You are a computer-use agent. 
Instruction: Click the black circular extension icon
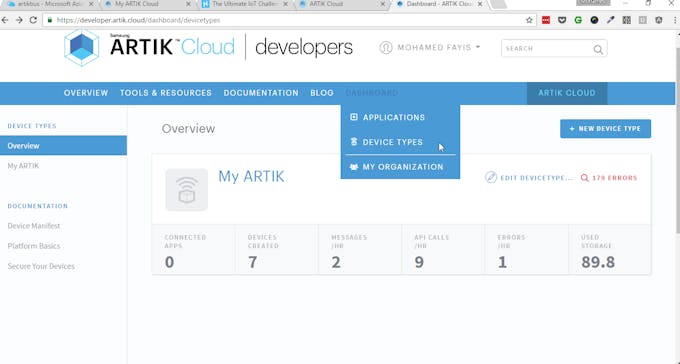point(594,20)
